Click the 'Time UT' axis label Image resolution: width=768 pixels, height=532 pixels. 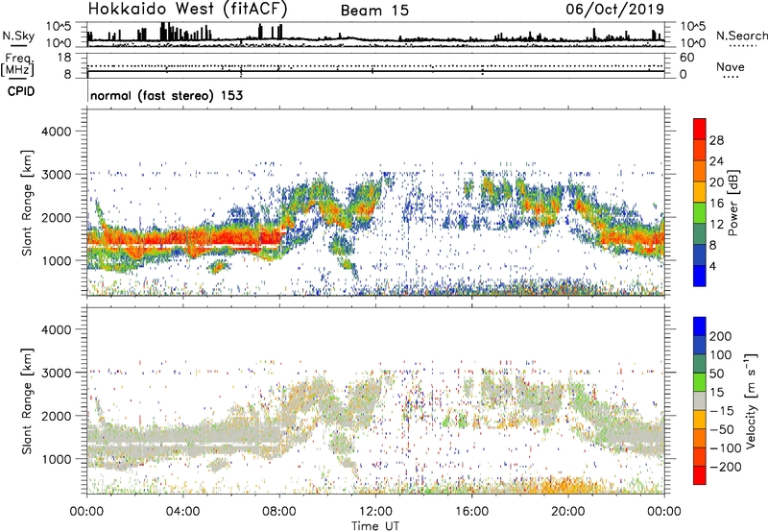coord(375,526)
